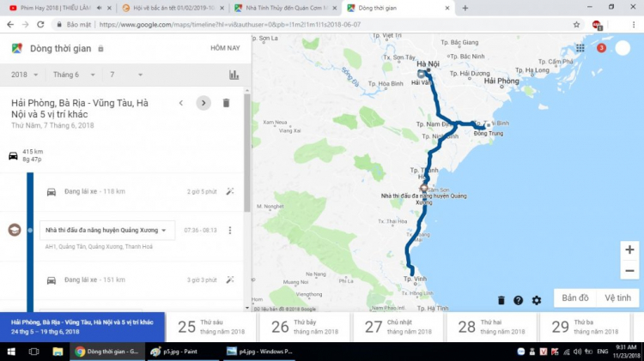Reload the page

[x=40, y=25]
